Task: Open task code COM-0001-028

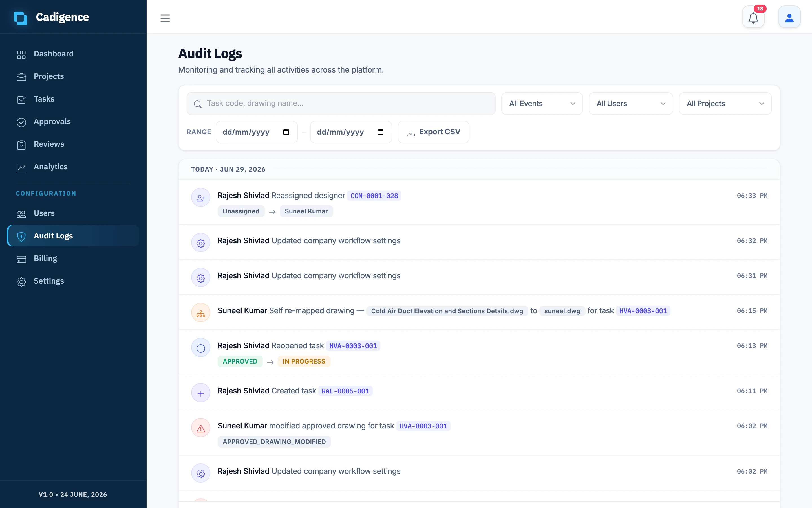Action: 374,196
